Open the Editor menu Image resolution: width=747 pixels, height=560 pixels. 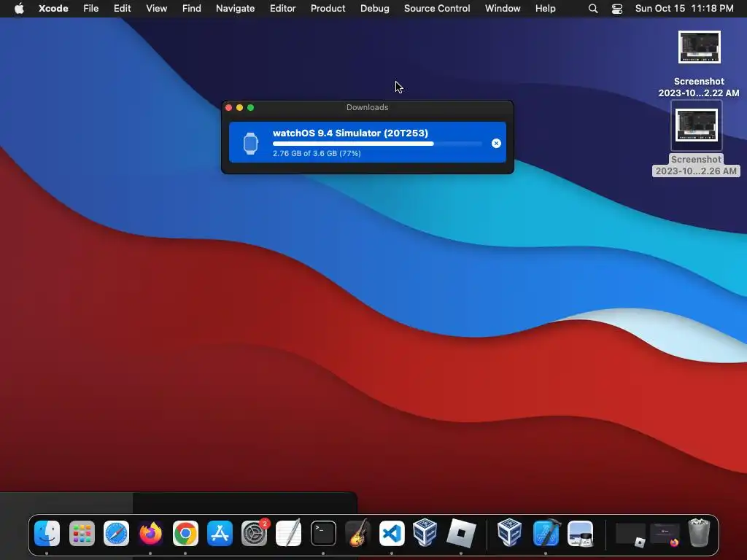tap(283, 9)
